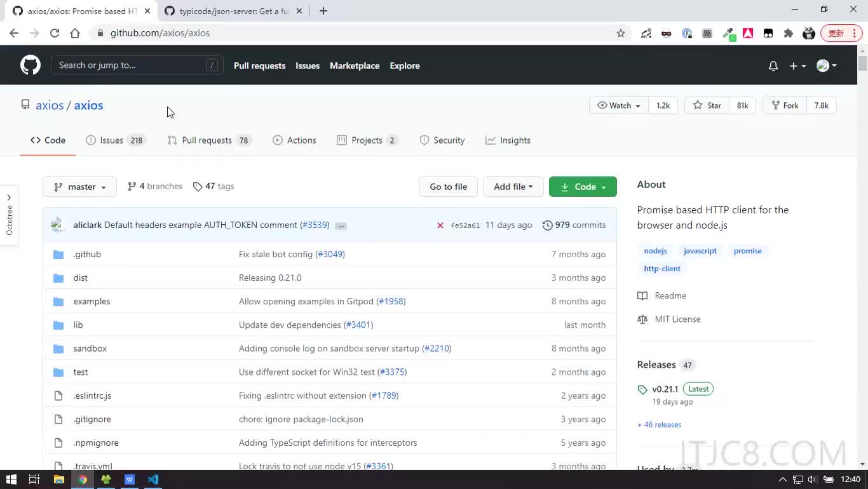868x489 pixels.
Task: Switch to the Insights tab
Action: 508,140
